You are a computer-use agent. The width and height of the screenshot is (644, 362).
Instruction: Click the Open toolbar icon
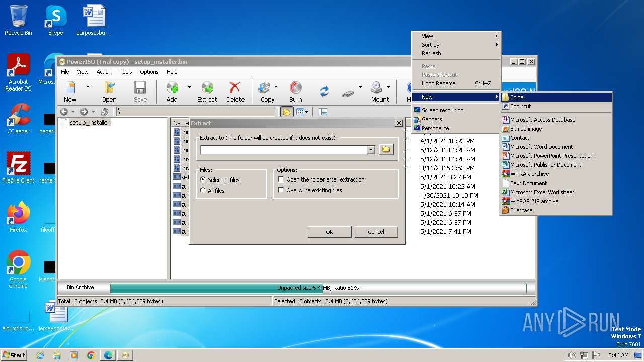109,92
